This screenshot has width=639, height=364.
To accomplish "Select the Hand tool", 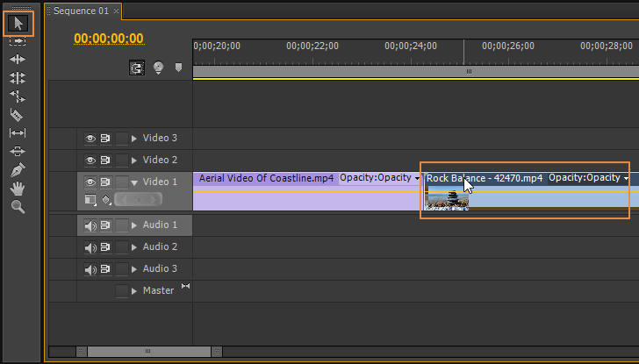I will pyautogui.click(x=18, y=189).
